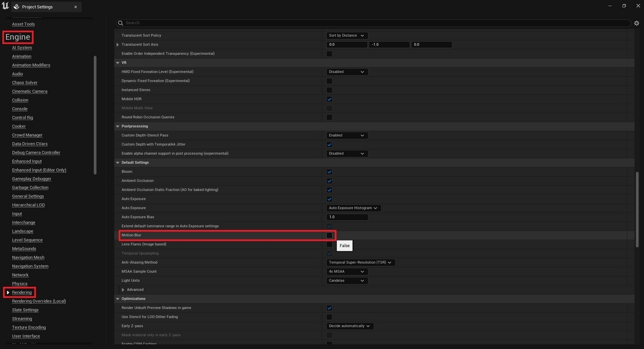Disable the Auto Exposure checkbox
The height and width of the screenshot is (349, 644).
pos(329,199)
